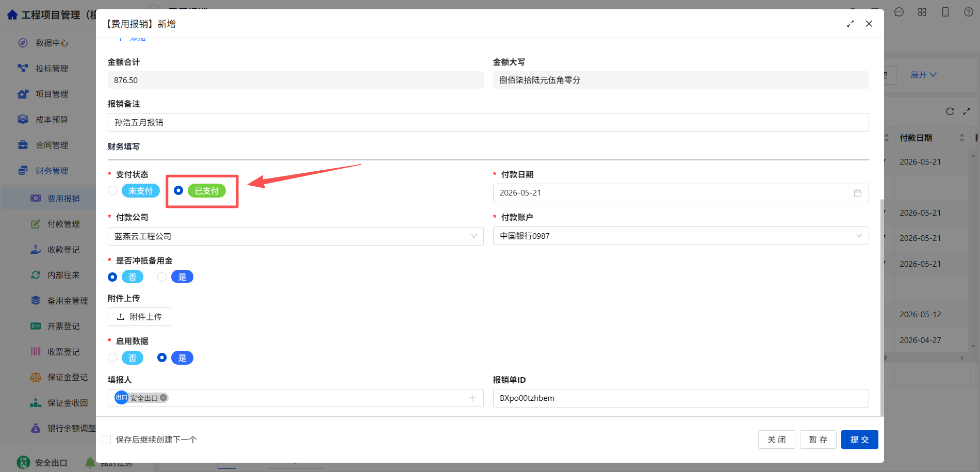The image size is (980, 472).
Task: Refresh the background table list
Action: (950, 111)
